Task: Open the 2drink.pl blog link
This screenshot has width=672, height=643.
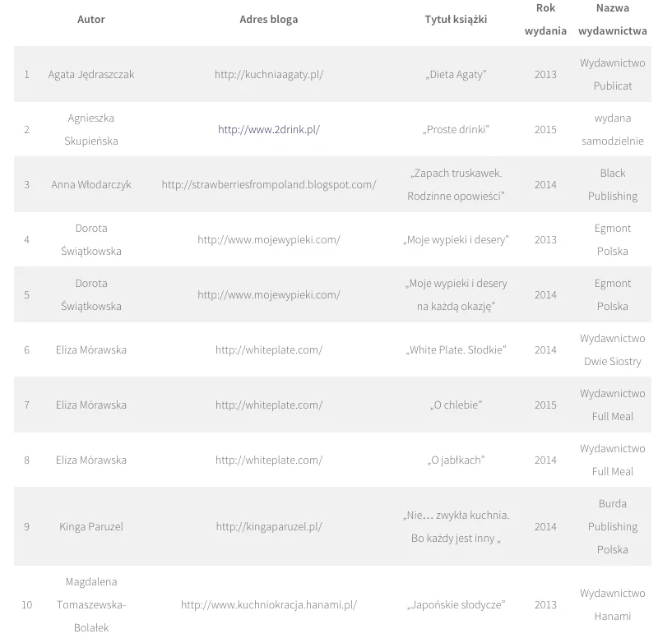Action: click(x=269, y=129)
